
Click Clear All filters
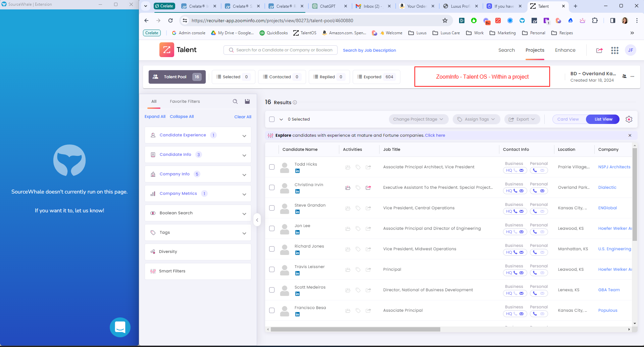pos(243,117)
